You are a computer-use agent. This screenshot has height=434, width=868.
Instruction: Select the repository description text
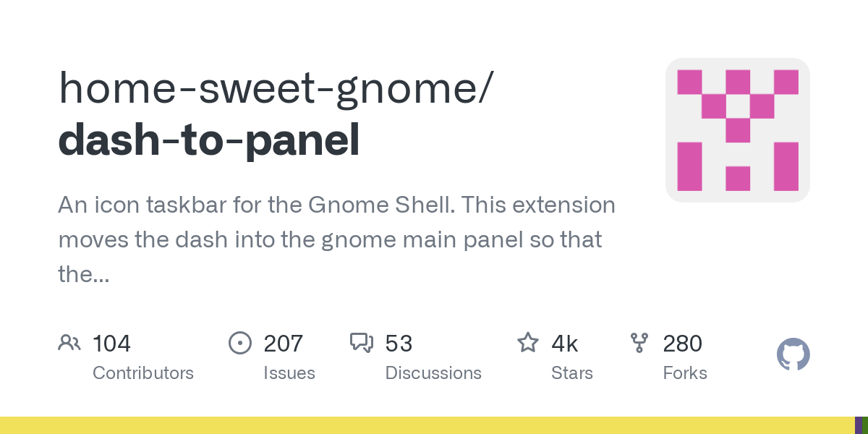pyautogui.click(x=336, y=239)
